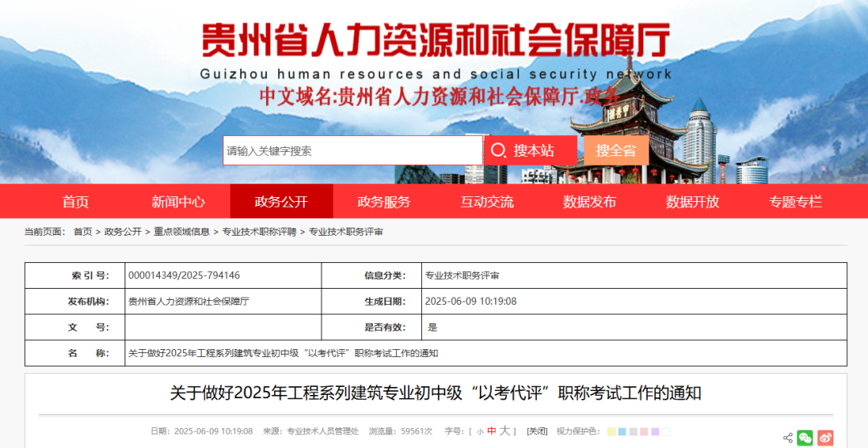The width and height of the screenshot is (868, 448).
Task: Choose the pink eye-protection color swatch
Action: (x=644, y=432)
